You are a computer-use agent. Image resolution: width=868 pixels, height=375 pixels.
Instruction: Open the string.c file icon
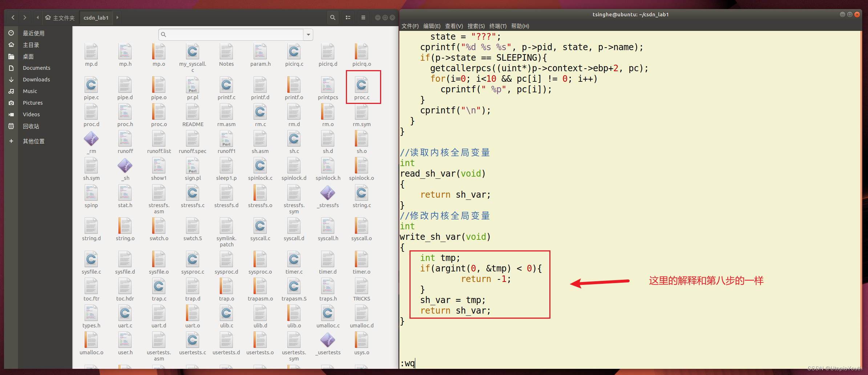coord(362,193)
